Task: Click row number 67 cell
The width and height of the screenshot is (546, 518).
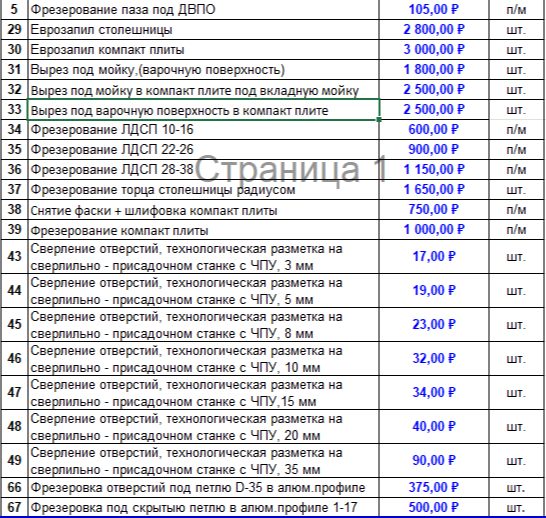Action: (x=14, y=507)
